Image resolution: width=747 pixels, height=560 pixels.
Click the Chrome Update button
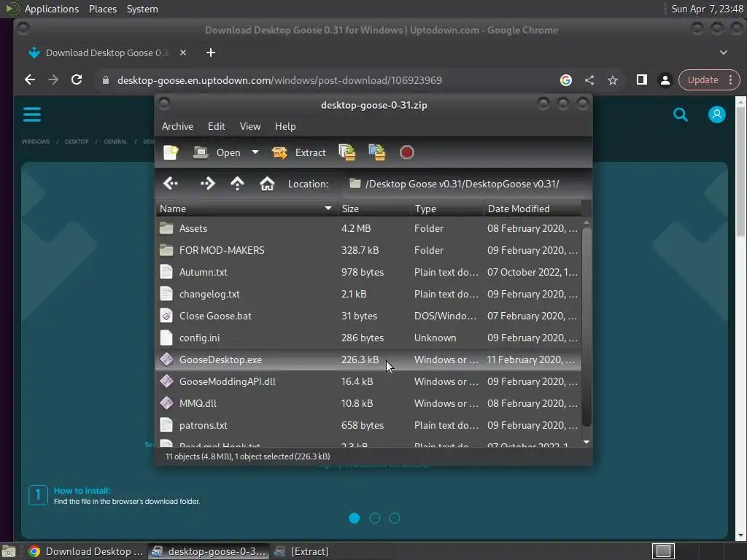(703, 80)
